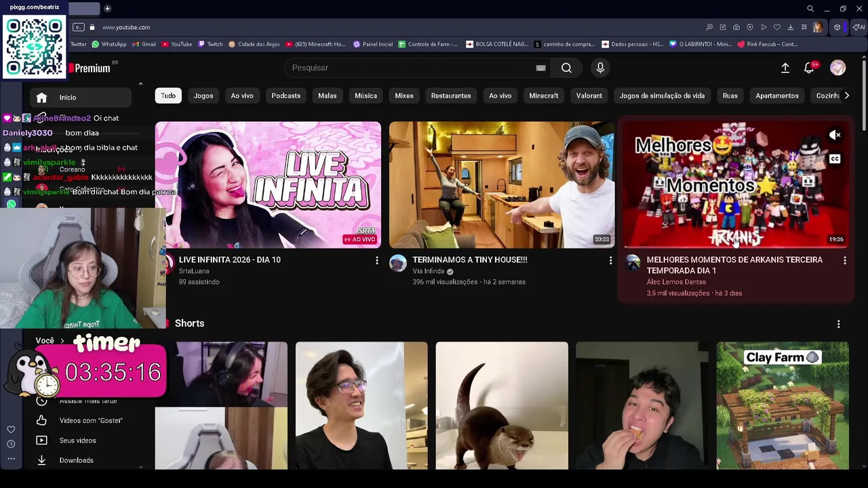Viewport: 868px width, 488px height.
Task: Click the Via Infinda channel avatar
Action: click(398, 264)
